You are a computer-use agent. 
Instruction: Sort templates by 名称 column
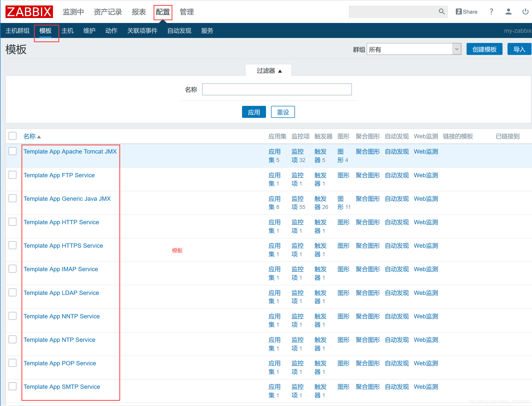point(32,136)
